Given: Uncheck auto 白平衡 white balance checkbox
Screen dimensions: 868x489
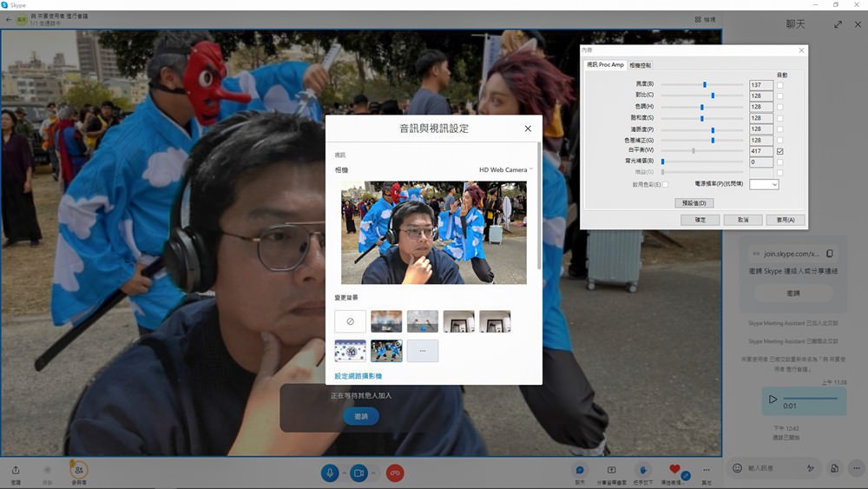Looking at the screenshot, I should [780, 151].
